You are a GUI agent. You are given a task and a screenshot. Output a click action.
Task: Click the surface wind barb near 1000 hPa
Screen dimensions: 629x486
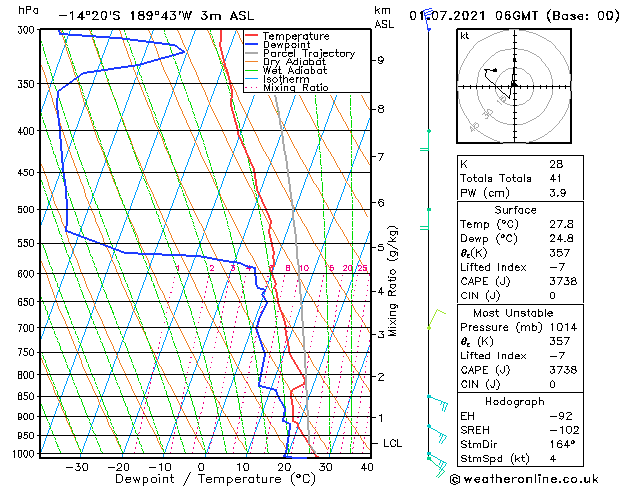[x=437, y=465]
